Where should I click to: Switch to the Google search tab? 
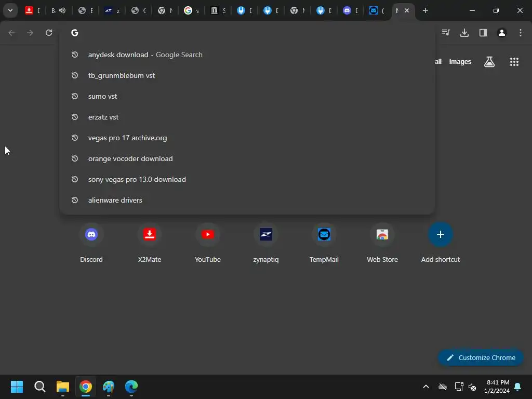pyautogui.click(x=191, y=10)
